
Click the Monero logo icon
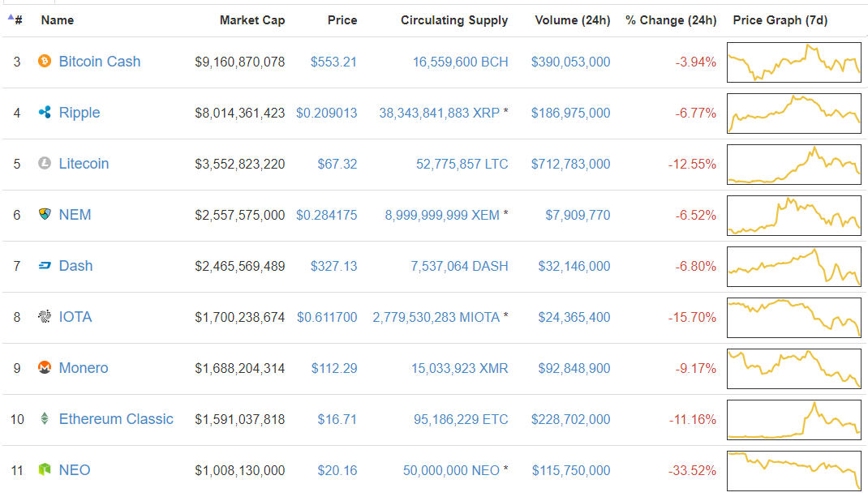[45, 368]
